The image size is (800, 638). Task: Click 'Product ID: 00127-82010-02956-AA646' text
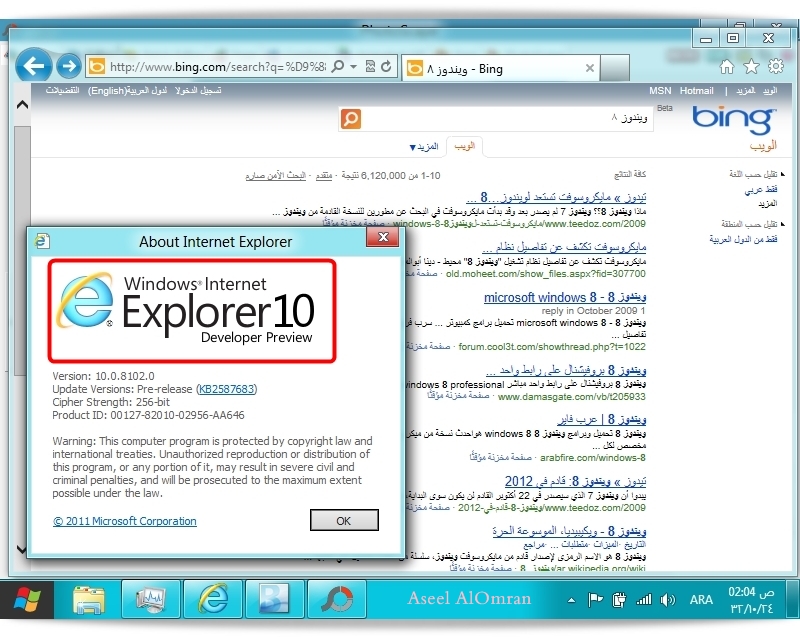tap(148, 415)
